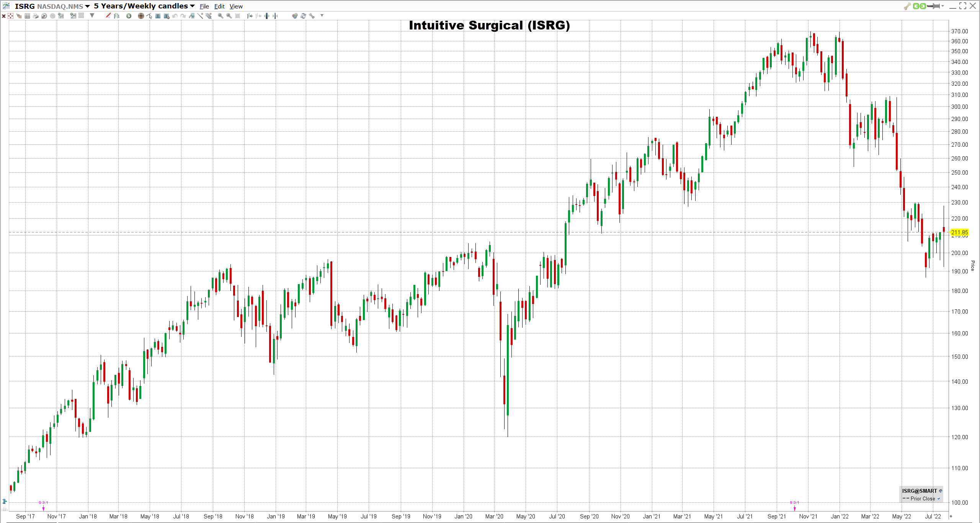Click the add-studies chart icon with plus
This screenshot has width=980, height=523.
(x=61, y=16)
